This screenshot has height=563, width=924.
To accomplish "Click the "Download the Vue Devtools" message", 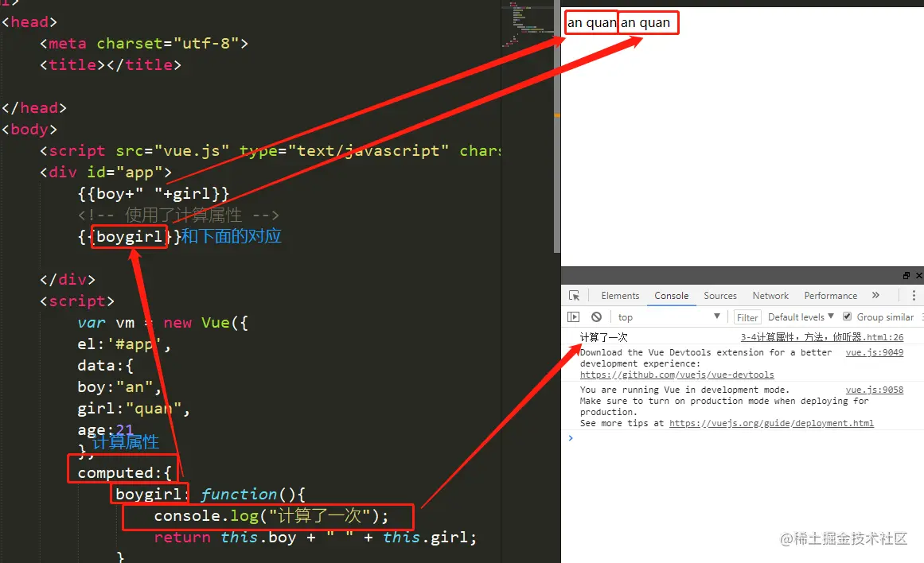I will click(x=705, y=363).
